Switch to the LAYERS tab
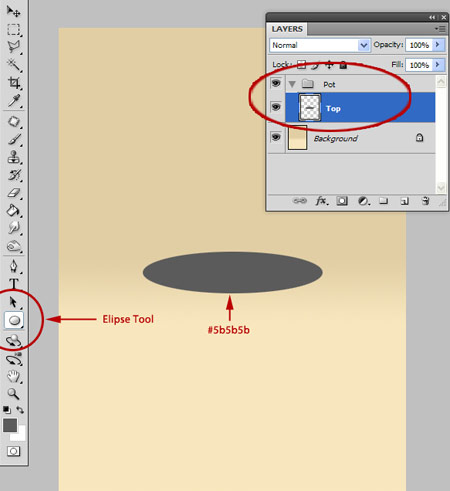 coord(287,29)
